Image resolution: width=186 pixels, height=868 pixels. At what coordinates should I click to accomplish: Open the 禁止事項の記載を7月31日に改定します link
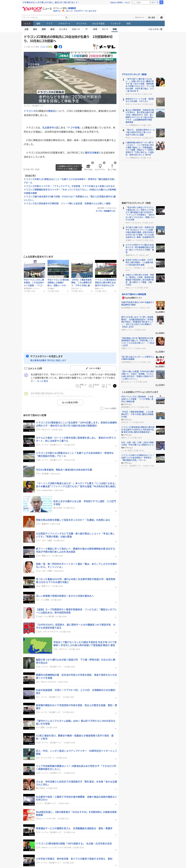(48, 361)
